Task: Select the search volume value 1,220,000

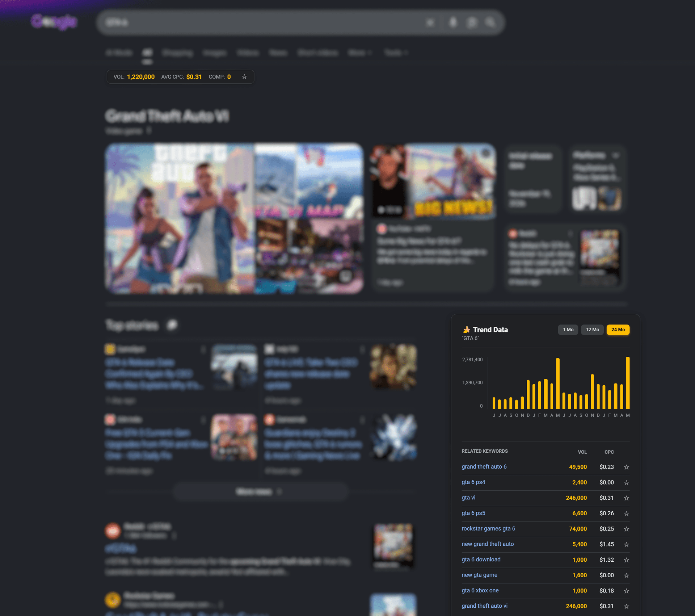Action: pos(141,77)
